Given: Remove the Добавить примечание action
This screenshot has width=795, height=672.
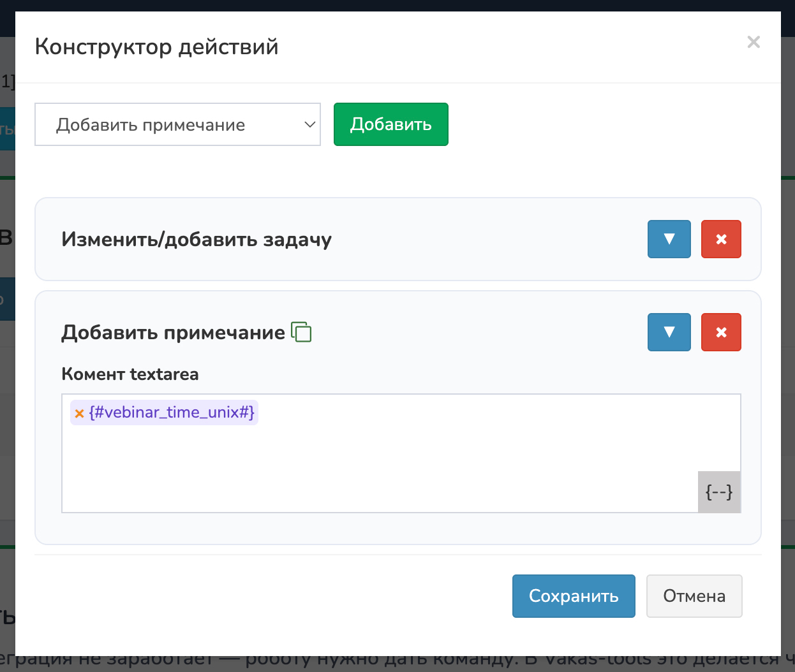Looking at the screenshot, I should click(721, 332).
